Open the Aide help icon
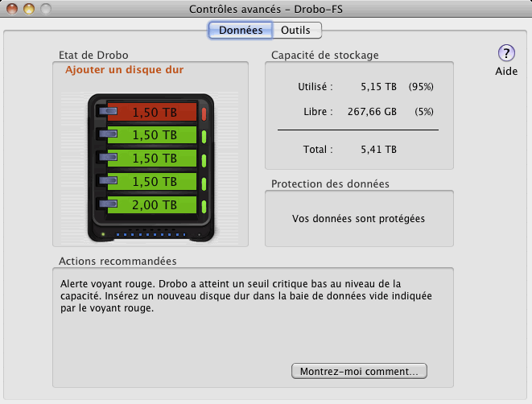This screenshot has width=532, height=404. 506,53
